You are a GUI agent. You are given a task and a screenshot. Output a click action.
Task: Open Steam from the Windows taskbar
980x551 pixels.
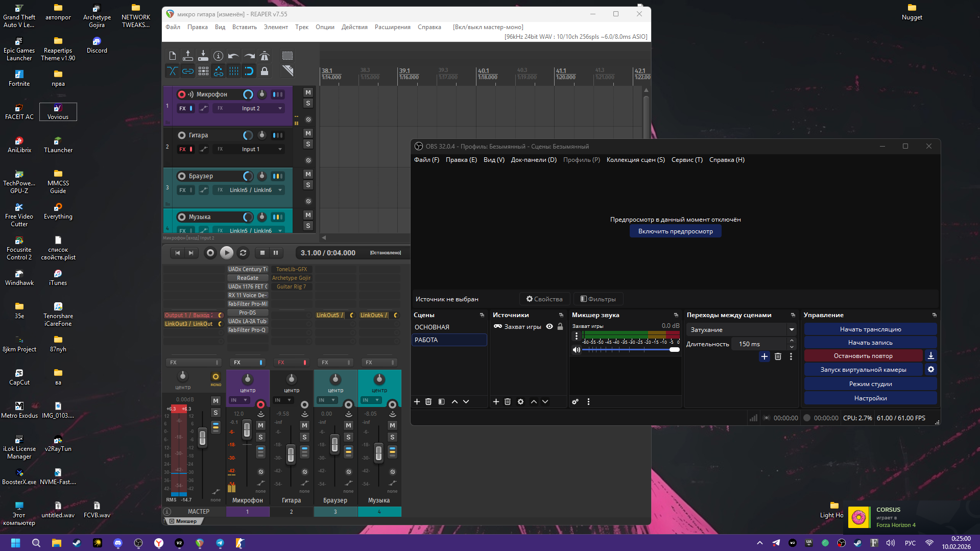[x=77, y=543]
